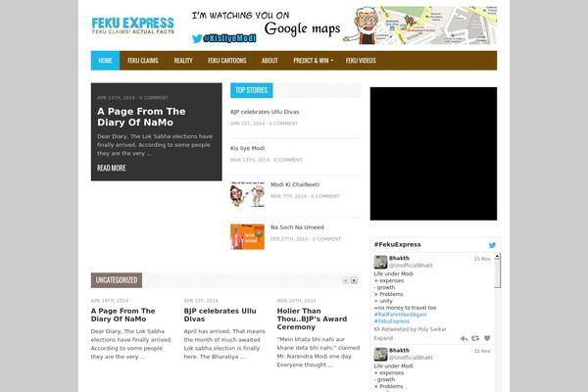
Task: Open the Feku Claims menu
Action: 143,61
